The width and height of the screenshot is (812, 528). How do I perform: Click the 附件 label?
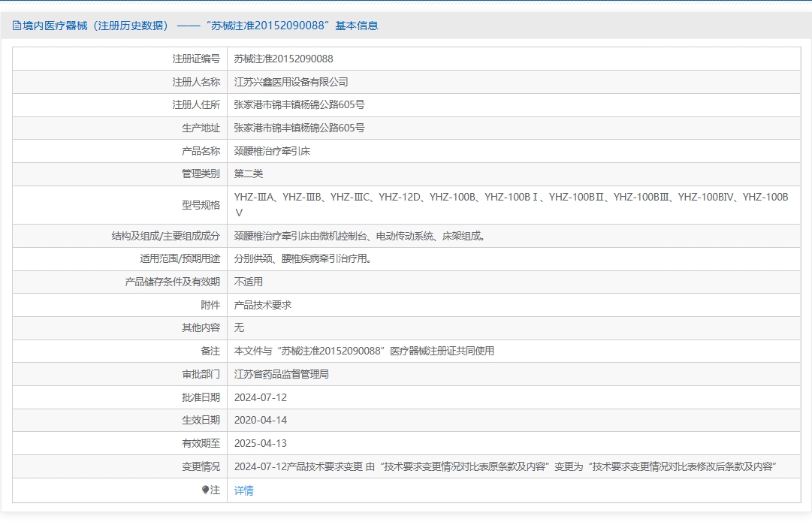(210, 305)
